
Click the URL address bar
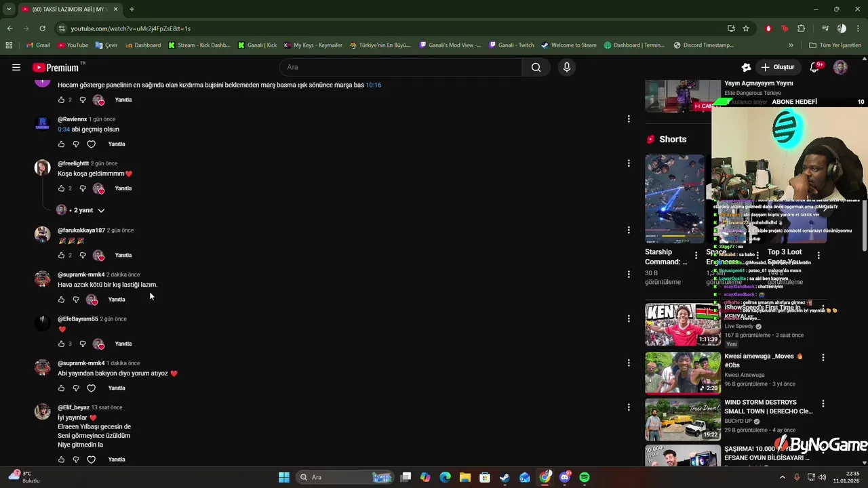390,28
